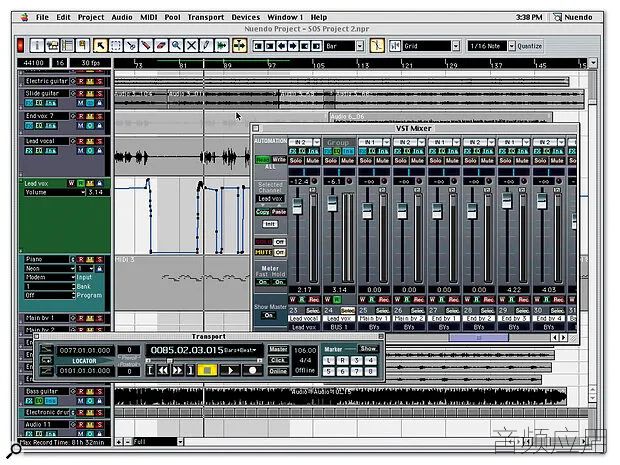Go to right locator bracket button
620x465 pixels.
(191, 370)
